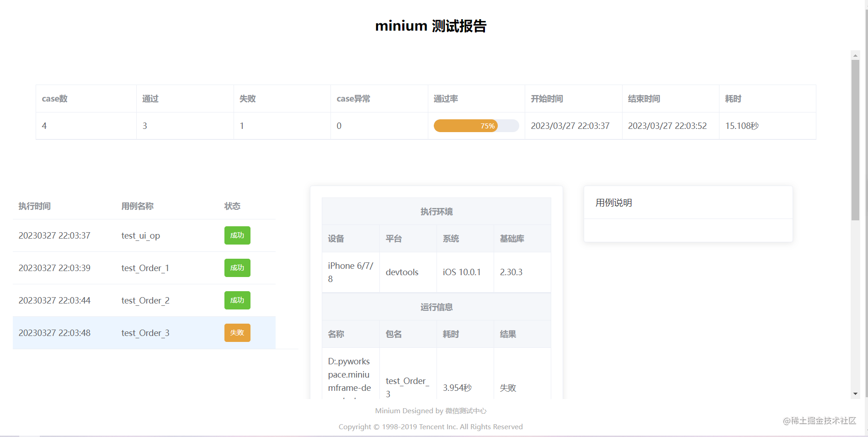This screenshot has height=437, width=868.
Task: Click the test_Order_3 package name cell
Action: tap(408, 388)
